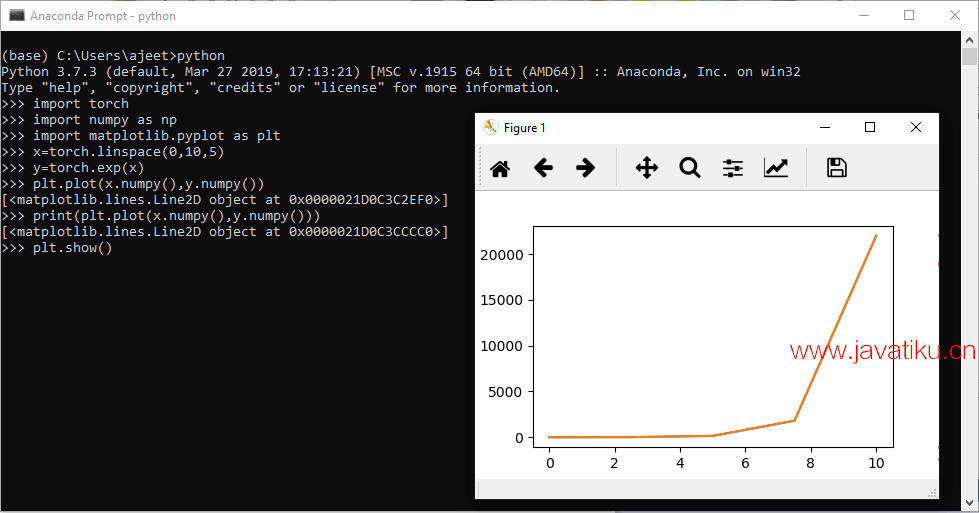The height and width of the screenshot is (513, 979).
Task: Save the figure with floppy disk icon
Action: click(837, 168)
